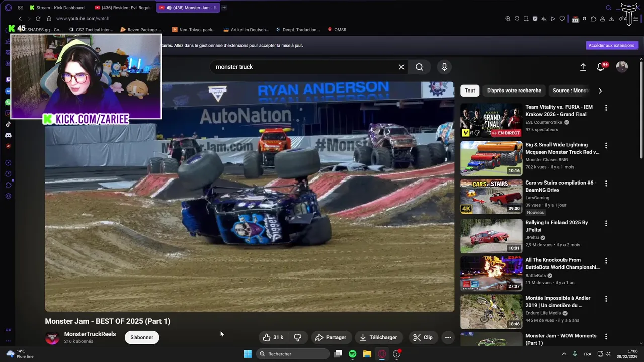This screenshot has height=362, width=644.
Task: Open Team Vitality vs. FURIA thumbnail
Action: point(492,121)
